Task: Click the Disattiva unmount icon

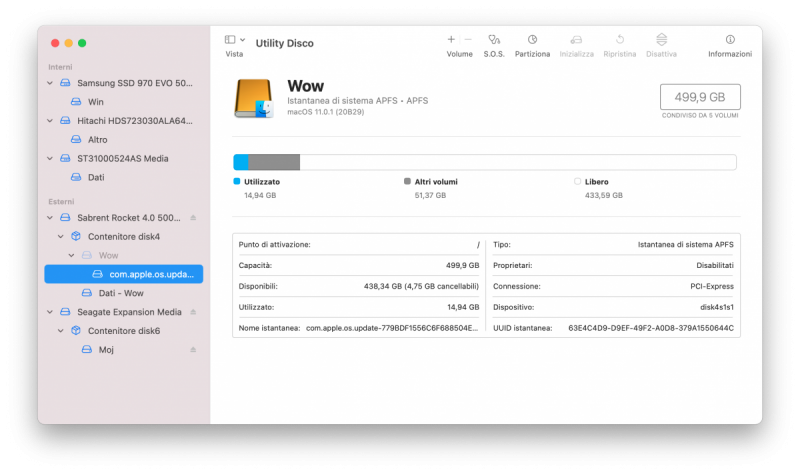Action: click(662, 39)
